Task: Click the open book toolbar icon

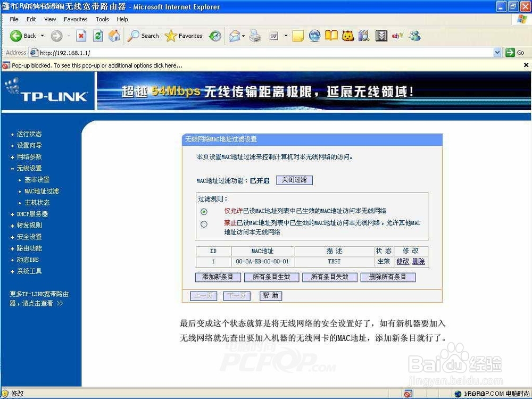Action: point(331,36)
